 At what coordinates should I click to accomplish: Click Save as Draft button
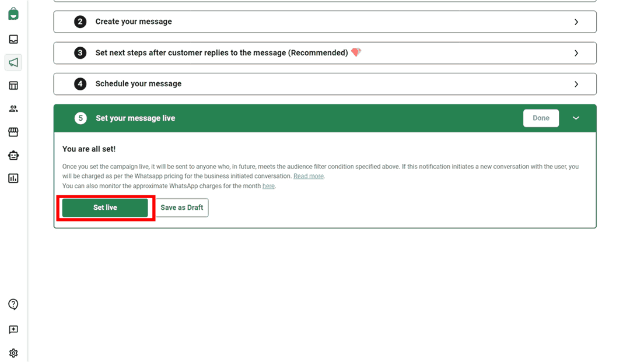tap(182, 208)
